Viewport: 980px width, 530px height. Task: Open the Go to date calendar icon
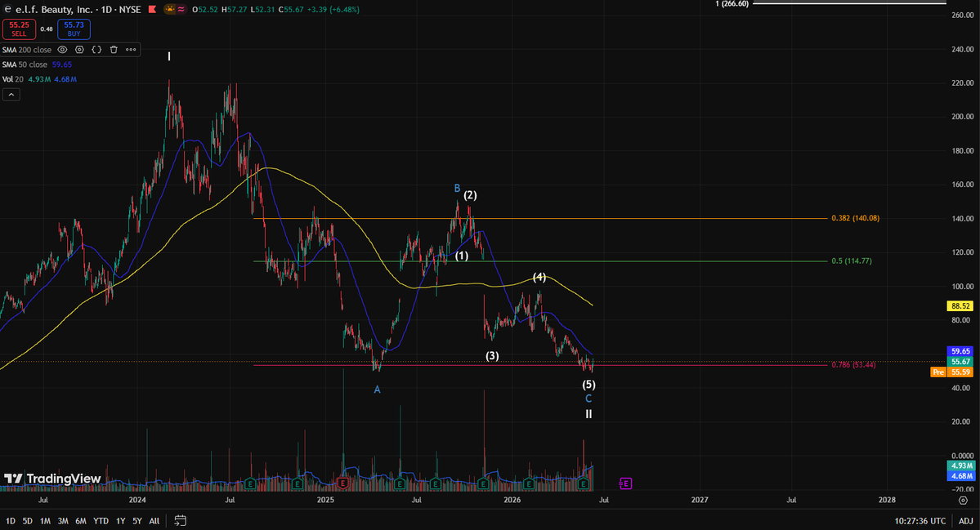[180, 520]
